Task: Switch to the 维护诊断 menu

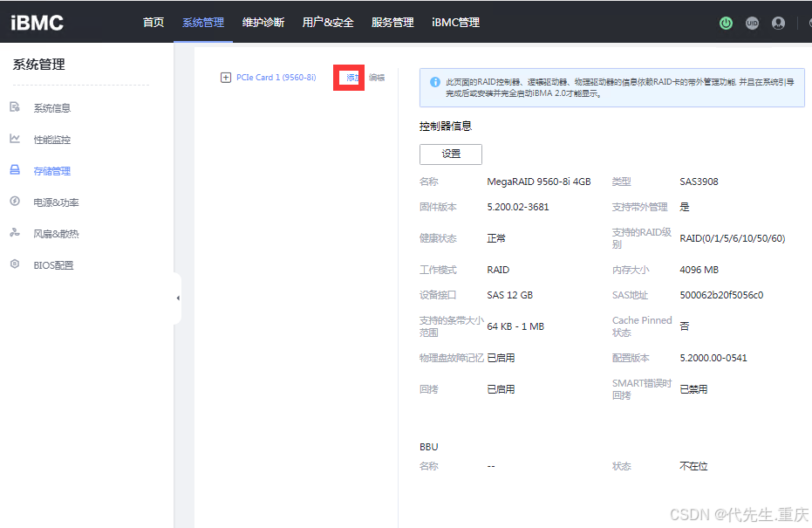Action: pos(263,23)
